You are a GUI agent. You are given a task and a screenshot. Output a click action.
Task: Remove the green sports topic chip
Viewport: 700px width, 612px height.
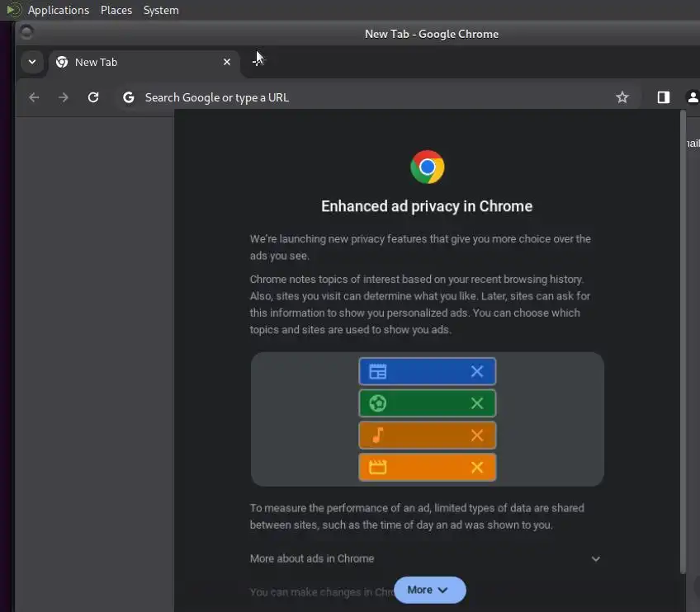point(477,403)
